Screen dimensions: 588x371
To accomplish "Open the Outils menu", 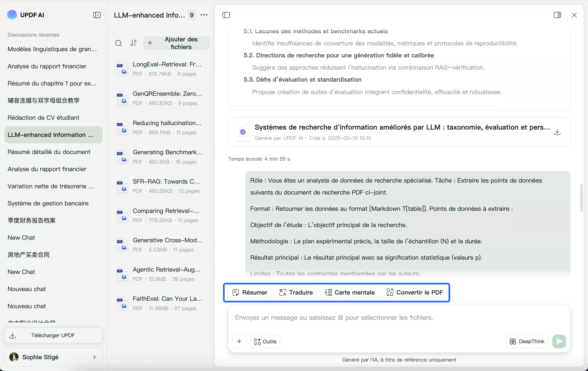I will click(x=265, y=341).
